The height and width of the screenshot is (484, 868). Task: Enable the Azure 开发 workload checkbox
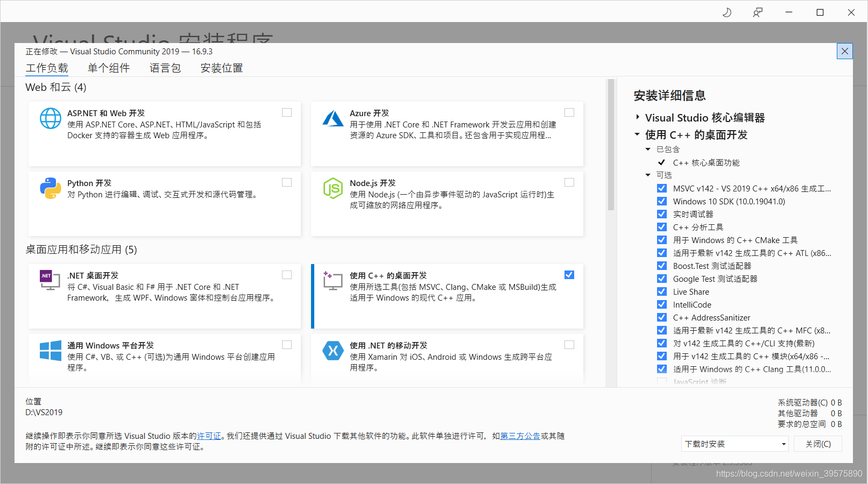pyautogui.click(x=569, y=112)
